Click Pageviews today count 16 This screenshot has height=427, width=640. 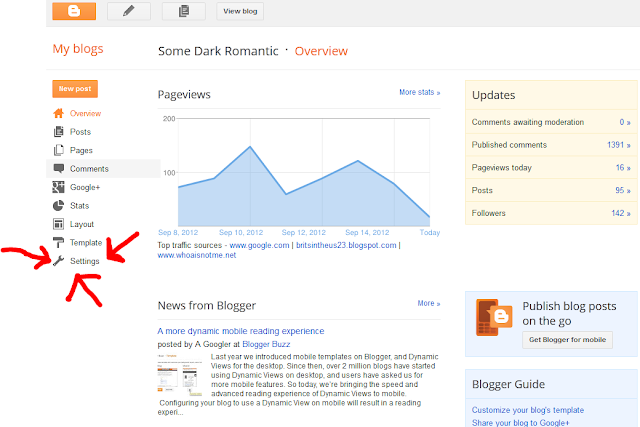[x=623, y=168]
